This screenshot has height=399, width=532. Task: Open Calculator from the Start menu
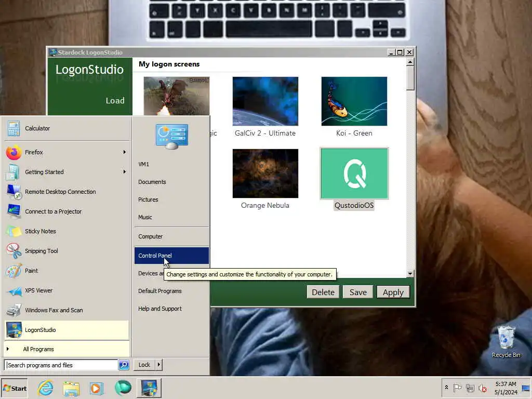coord(67,129)
